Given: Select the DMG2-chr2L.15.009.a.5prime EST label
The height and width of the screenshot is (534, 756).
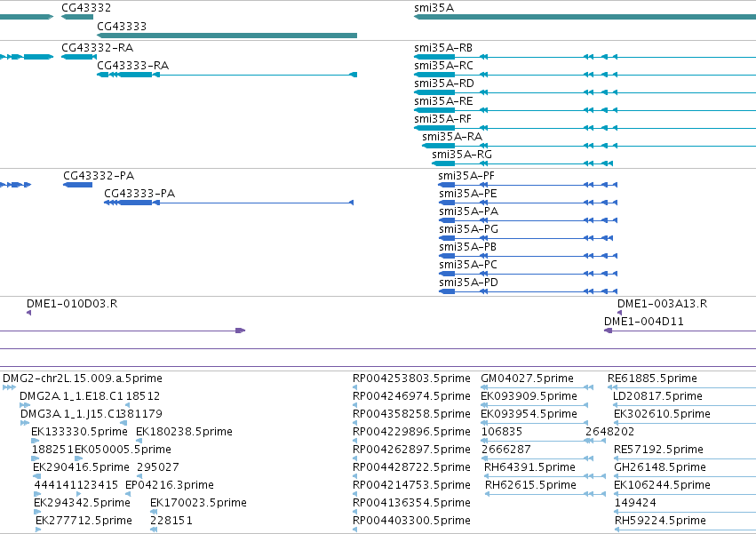Looking at the screenshot, I should tap(83, 379).
